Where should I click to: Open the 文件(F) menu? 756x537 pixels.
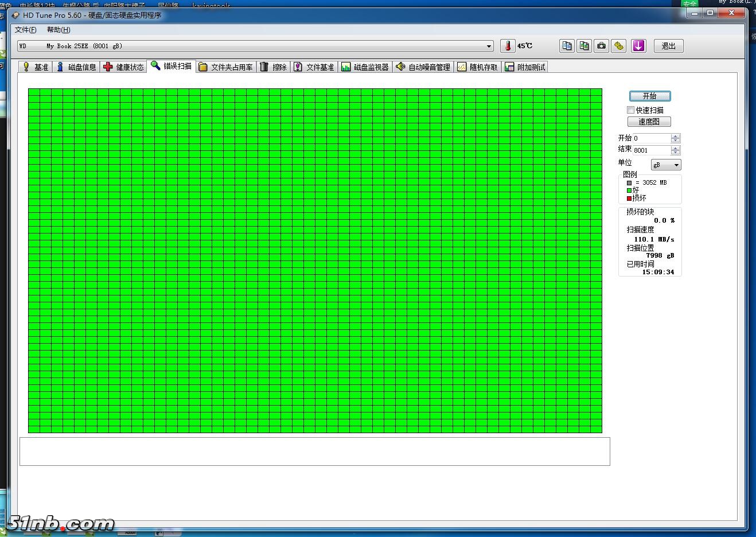point(25,30)
